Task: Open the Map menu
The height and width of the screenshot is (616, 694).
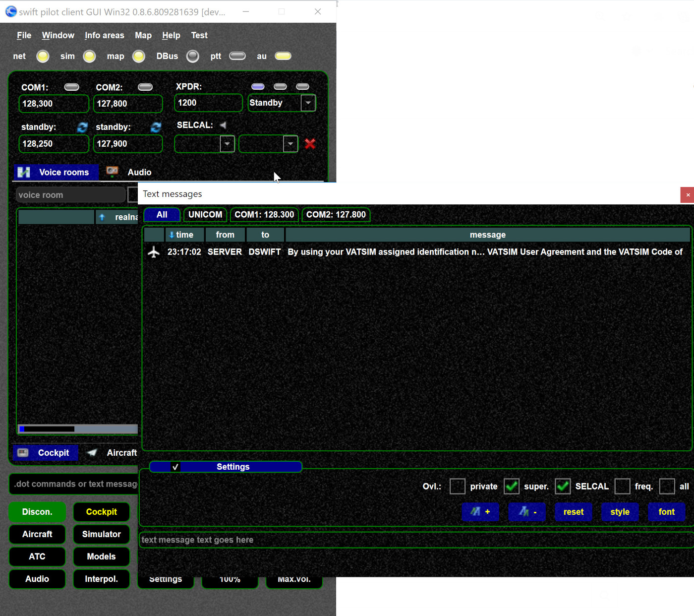Action: point(143,35)
